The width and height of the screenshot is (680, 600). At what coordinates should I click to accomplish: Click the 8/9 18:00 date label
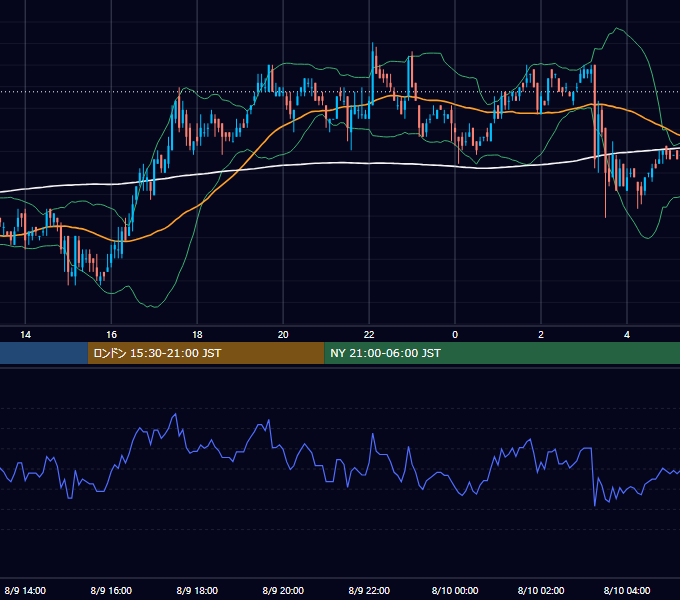(197, 590)
